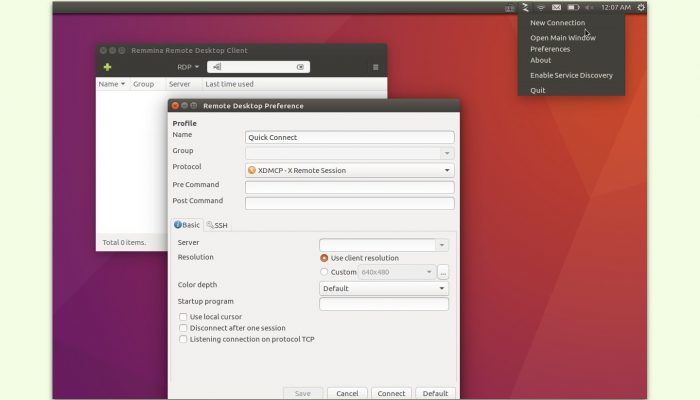Open the Color depth Default dropdown
This screenshot has width=700, height=400.
point(384,288)
